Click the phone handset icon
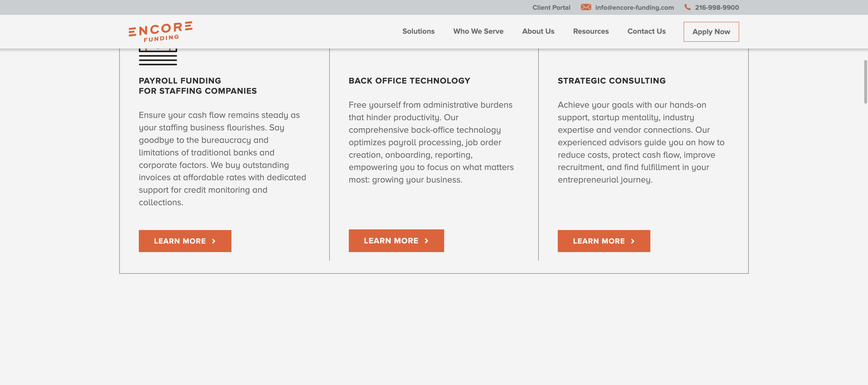Viewport: 868px width, 385px height. (x=687, y=7)
